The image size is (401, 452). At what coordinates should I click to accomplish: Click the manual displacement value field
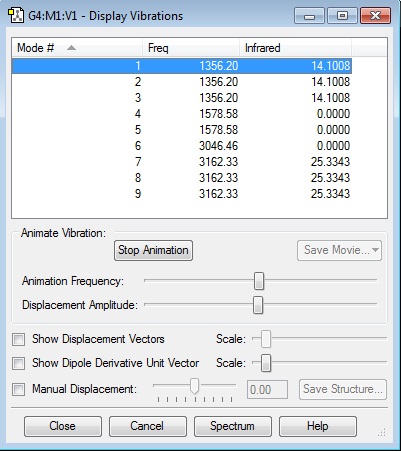click(267, 389)
